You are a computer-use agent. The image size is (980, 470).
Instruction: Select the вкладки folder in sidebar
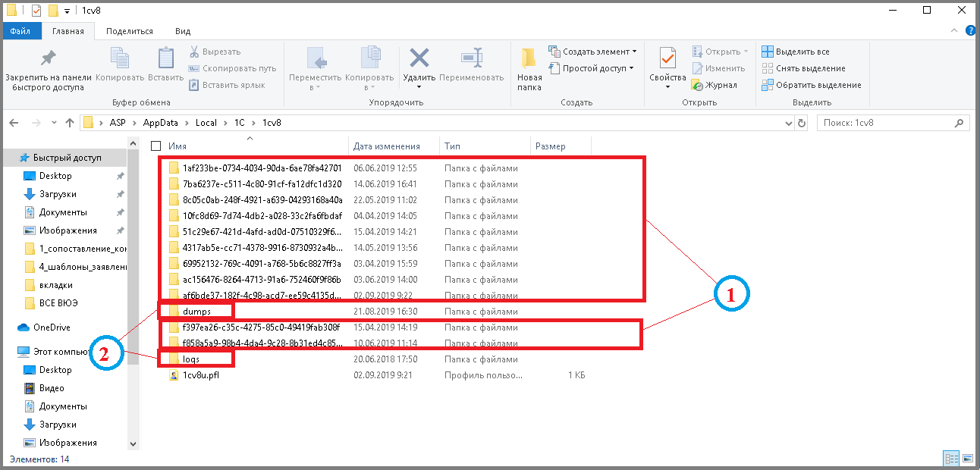coord(56,285)
